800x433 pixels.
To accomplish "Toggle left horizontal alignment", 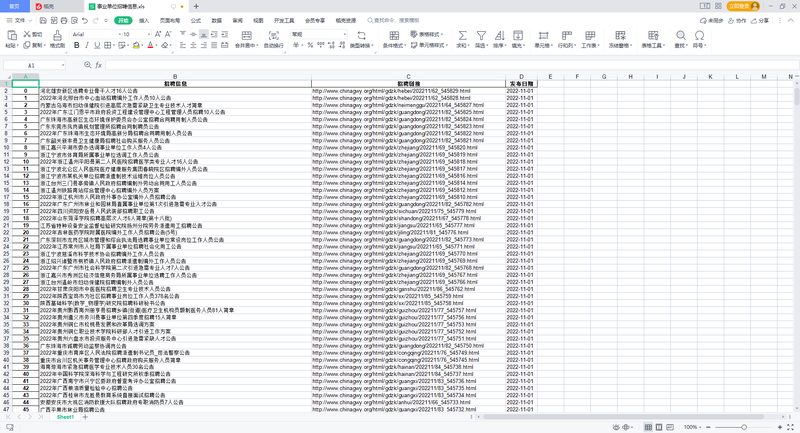I will coord(183,45).
